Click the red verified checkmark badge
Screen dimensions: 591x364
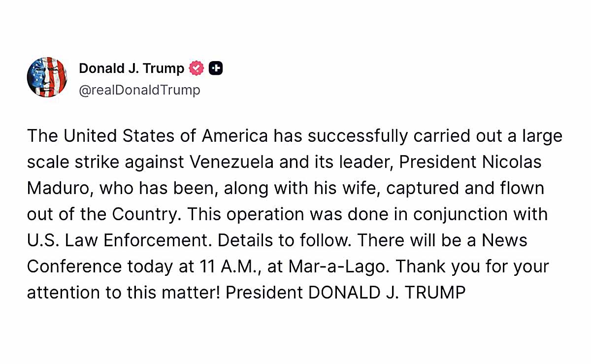[197, 68]
